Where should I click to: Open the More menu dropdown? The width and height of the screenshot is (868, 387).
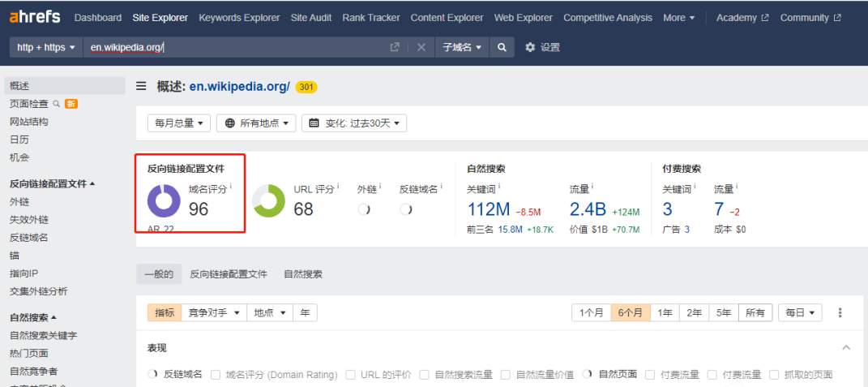(679, 17)
